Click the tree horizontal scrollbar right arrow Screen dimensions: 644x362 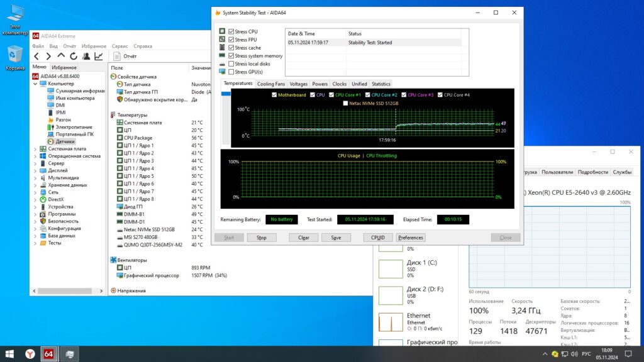click(x=101, y=291)
